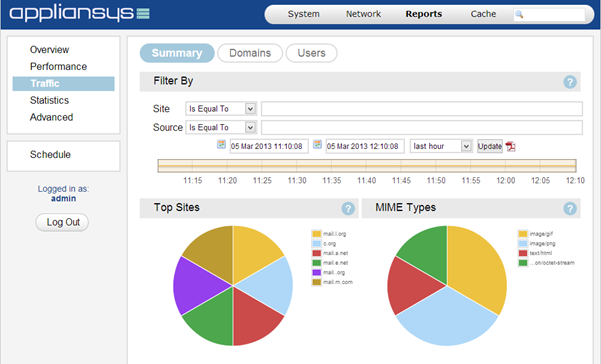The width and height of the screenshot is (601, 364).
Task: Click the search magnifier icon
Action: pyautogui.click(x=519, y=14)
